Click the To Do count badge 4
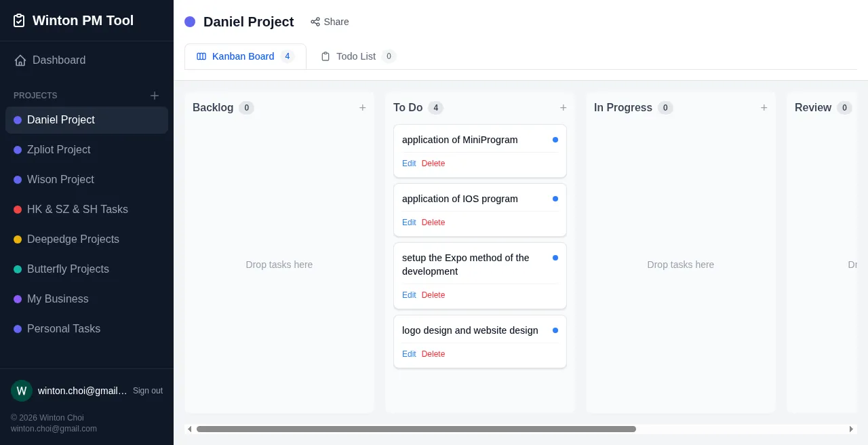Viewport: 868px width, 445px height. tap(435, 108)
